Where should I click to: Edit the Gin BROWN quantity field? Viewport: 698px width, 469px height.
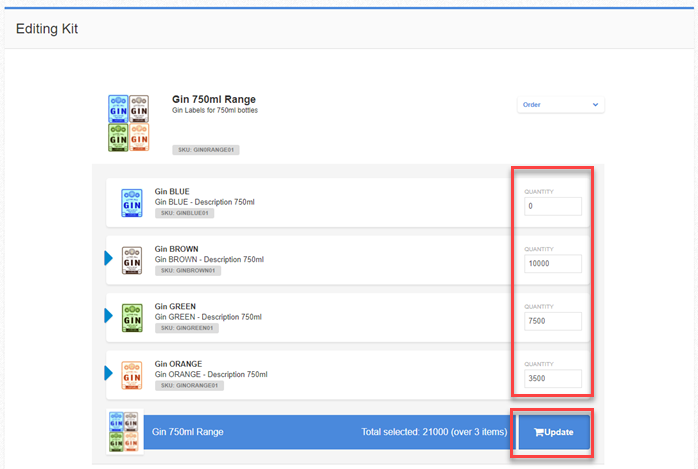click(x=553, y=264)
